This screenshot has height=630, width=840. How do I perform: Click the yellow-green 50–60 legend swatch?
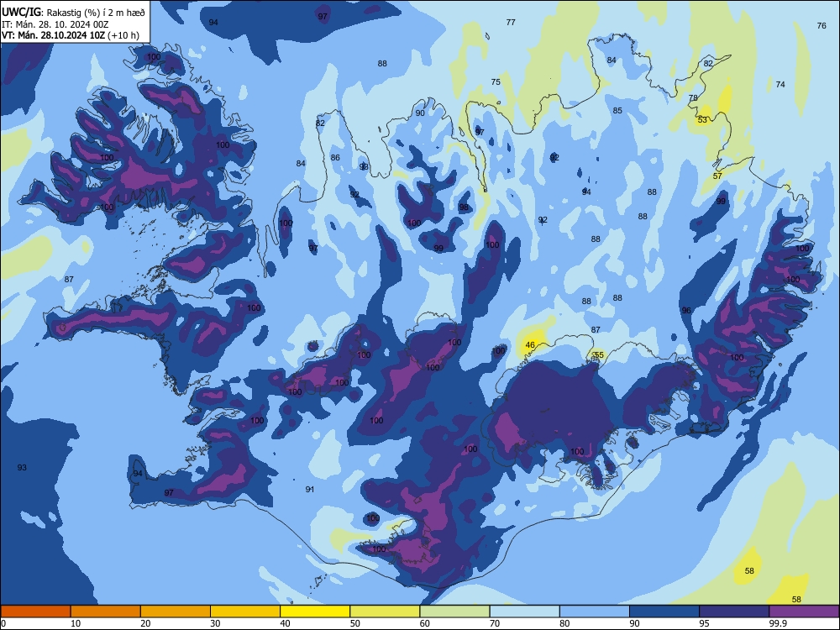click(385, 612)
